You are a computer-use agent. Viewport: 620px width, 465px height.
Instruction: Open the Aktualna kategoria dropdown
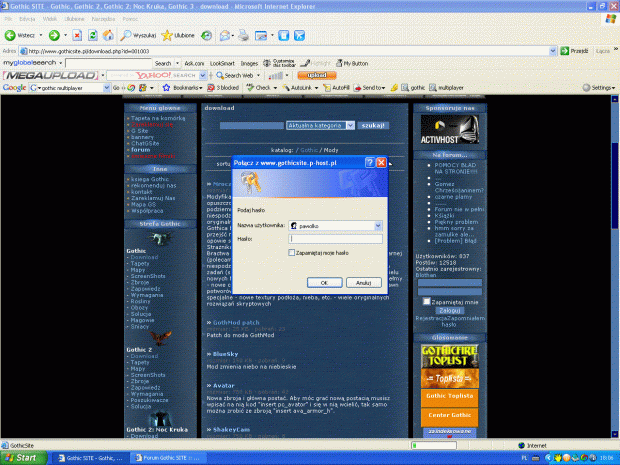point(350,125)
